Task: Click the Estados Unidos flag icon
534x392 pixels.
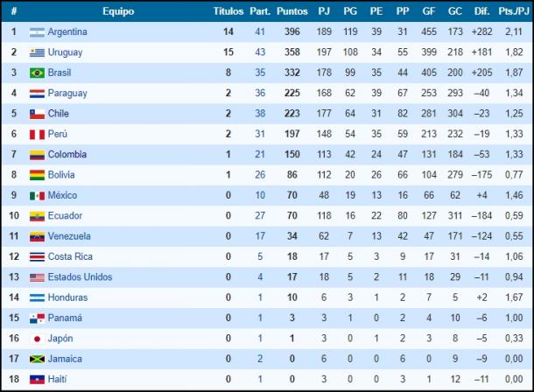Action: pos(37,277)
